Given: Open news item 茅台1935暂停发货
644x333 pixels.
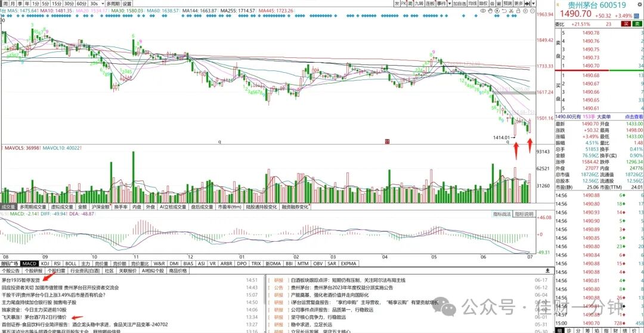Looking at the screenshot, I should tap(21, 280).
